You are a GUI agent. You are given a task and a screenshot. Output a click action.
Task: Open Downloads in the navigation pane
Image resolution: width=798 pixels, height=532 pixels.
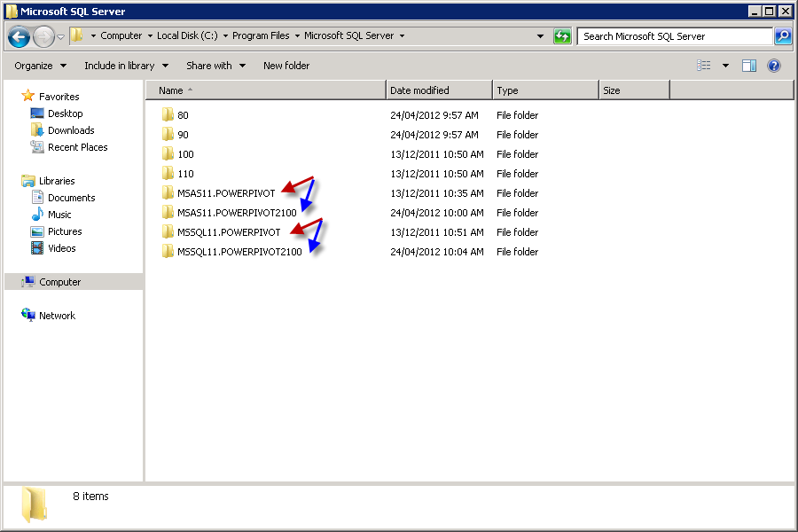[x=71, y=130]
